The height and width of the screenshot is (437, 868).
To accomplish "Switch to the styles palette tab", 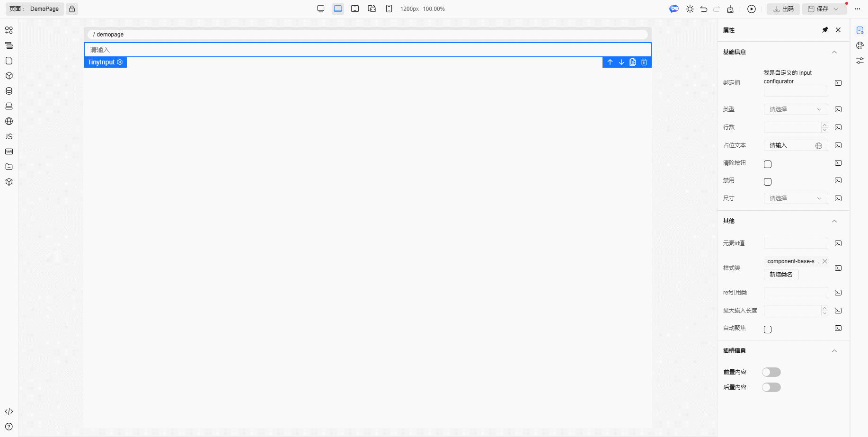I will click(x=860, y=45).
